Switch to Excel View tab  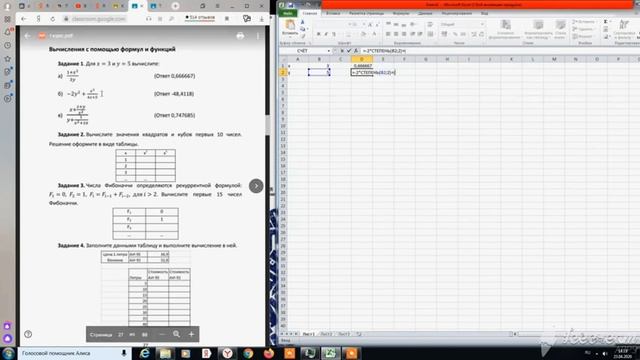click(484, 13)
